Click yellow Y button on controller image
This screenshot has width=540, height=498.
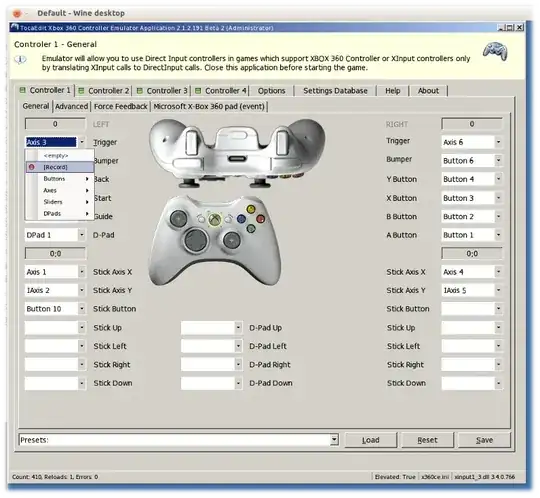251,209
